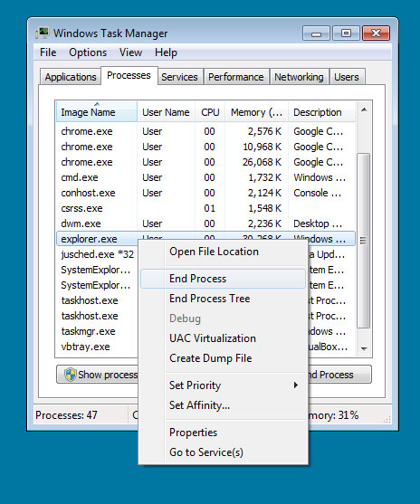420x504 pixels.
Task: Click the Processes: 47 status text
Action: coord(66,415)
